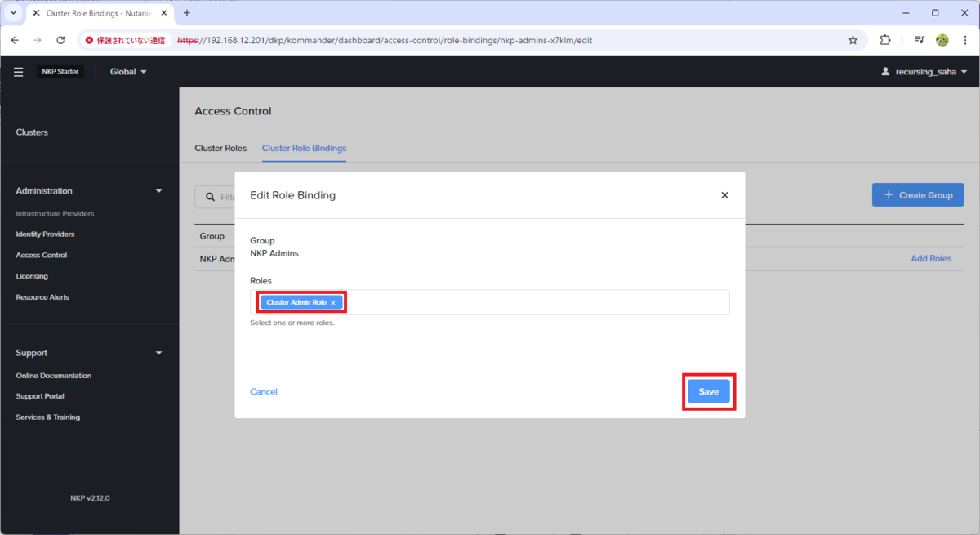Click the insecure connection warning chip
Image resolution: width=980 pixels, height=535 pixels.
(125, 40)
